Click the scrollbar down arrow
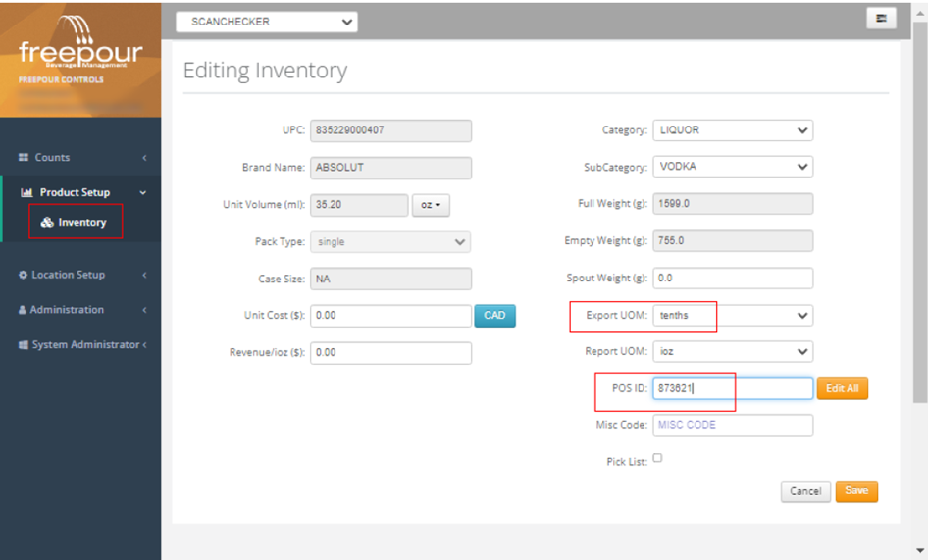This screenshot has width=928, height=560. click(920, 550)
